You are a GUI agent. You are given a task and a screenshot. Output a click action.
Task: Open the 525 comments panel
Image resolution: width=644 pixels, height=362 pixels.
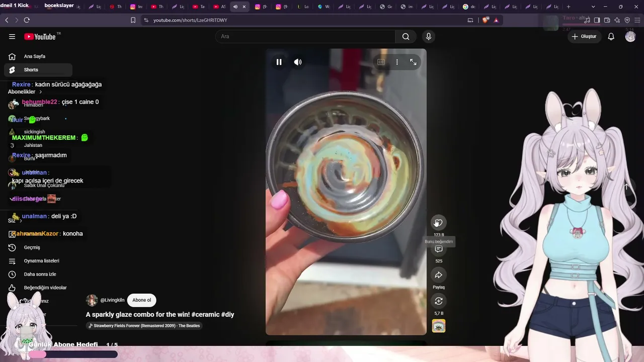click(x=439, y=249)
